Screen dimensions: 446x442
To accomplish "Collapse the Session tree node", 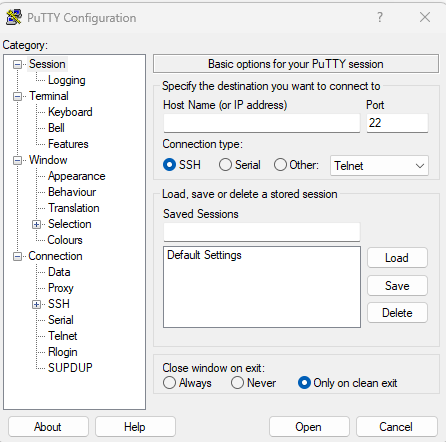I will click(x=17, y=64).
